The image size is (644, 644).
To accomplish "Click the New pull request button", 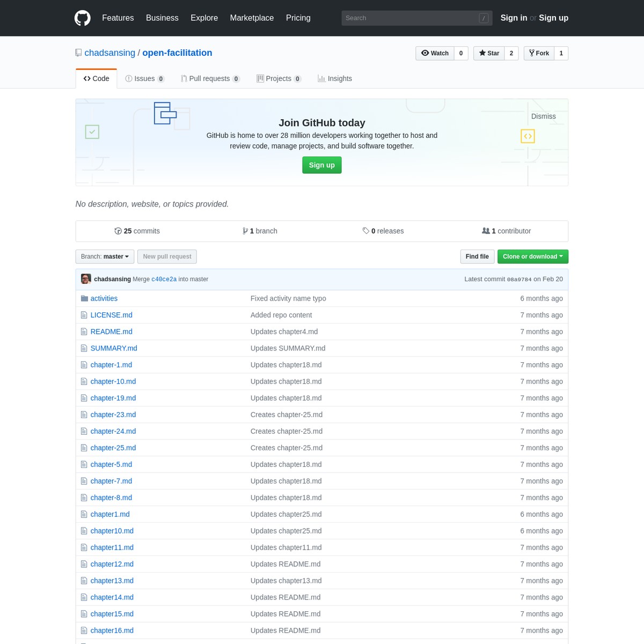I will coord(167,257).
